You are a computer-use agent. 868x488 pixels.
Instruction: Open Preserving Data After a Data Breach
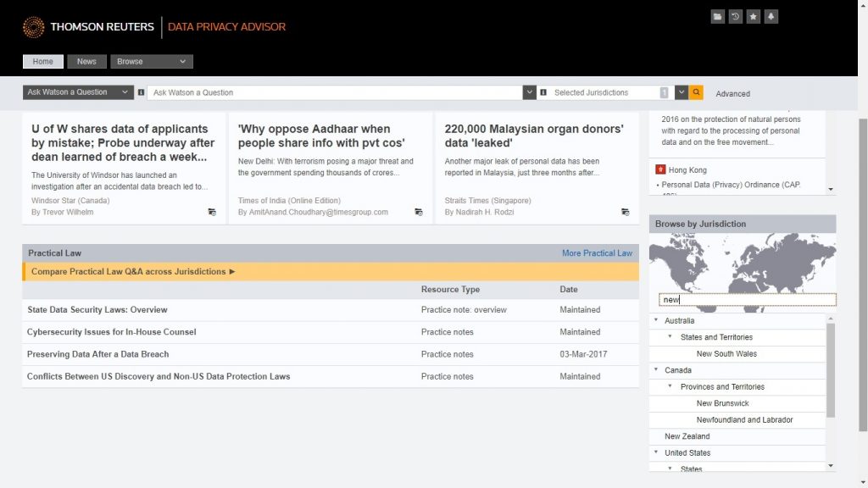click(98, 354)
